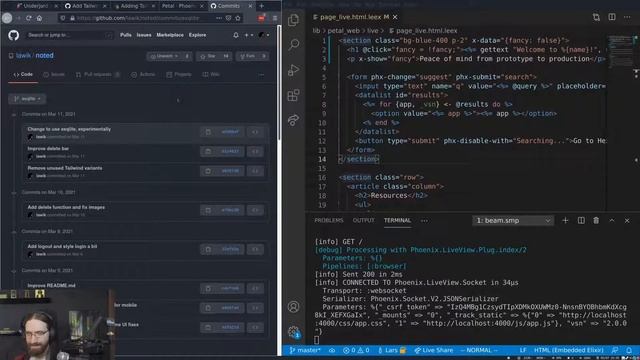Select the TERMINAL panel tab
The image size is (640, 360).
(x=397, y=220)
